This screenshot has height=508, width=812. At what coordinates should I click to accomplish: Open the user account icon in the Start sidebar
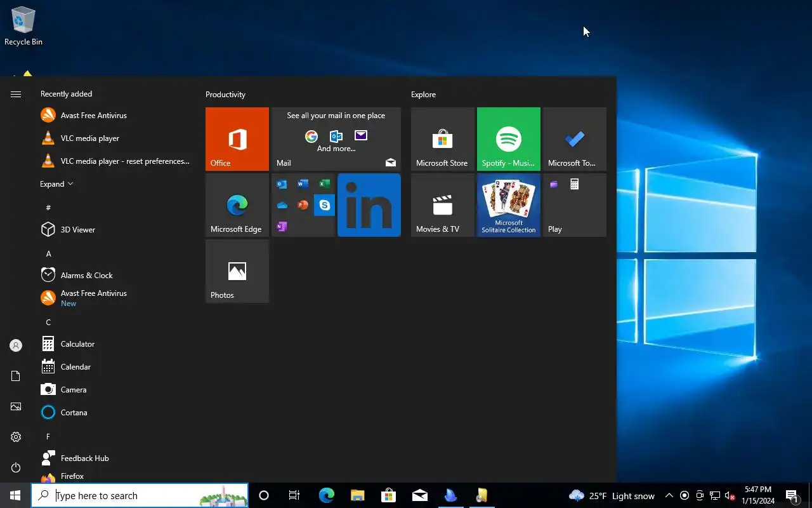click(x=16, y=345)
